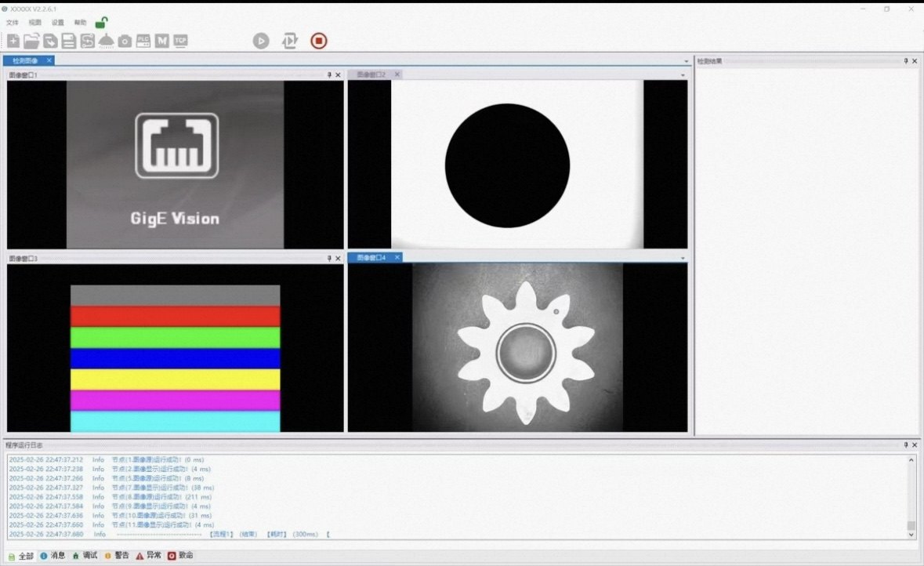Click the 程序运行日志 panel title
Viewport: 924px width, 566px height.
(x=24, y=445)
